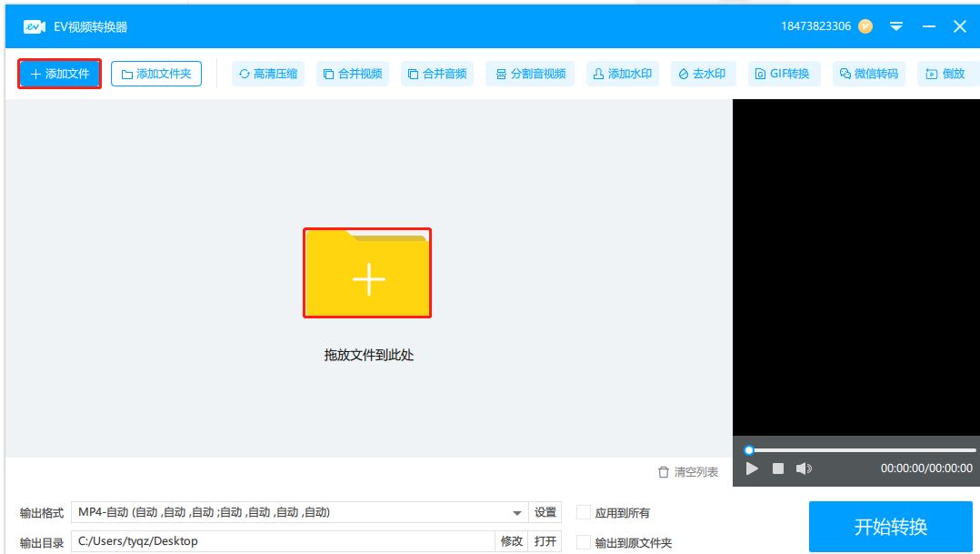The image size is (980, 554).
Task: Check the 输出到原文件夹 option
Action: click(x=582, y=540)
